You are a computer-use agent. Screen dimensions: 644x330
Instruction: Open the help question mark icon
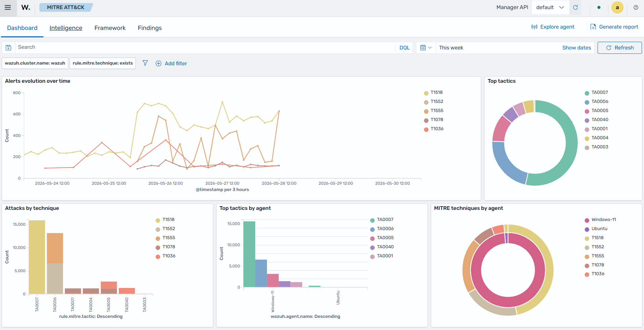(636, 7)
